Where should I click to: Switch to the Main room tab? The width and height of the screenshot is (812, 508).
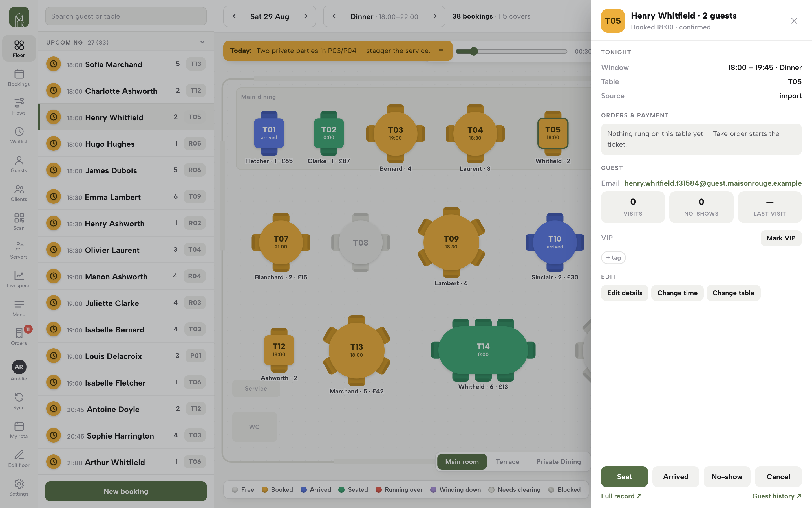click(462, 462)
